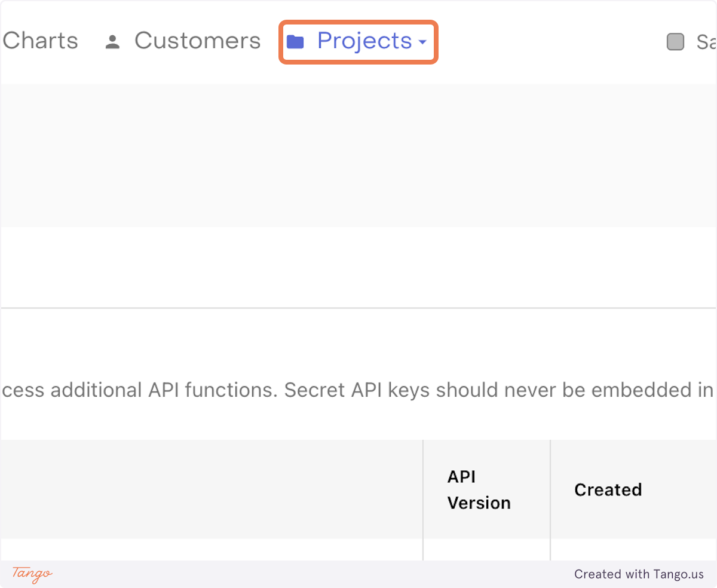
Task: Select the Projects label text
Action: point(364,41)
